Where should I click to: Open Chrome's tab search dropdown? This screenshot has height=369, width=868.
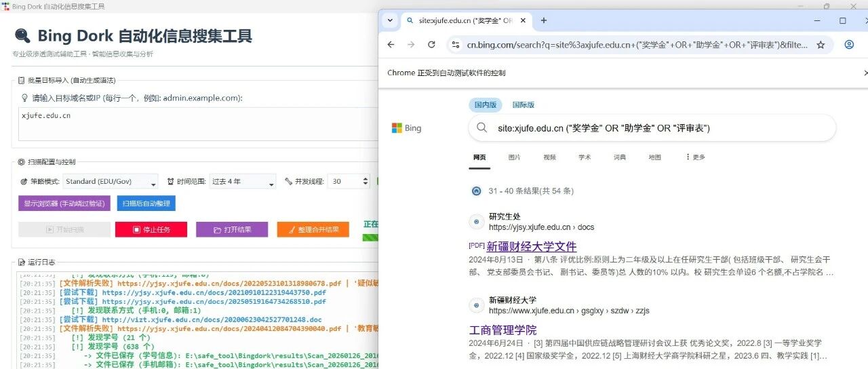pos(390,20)
